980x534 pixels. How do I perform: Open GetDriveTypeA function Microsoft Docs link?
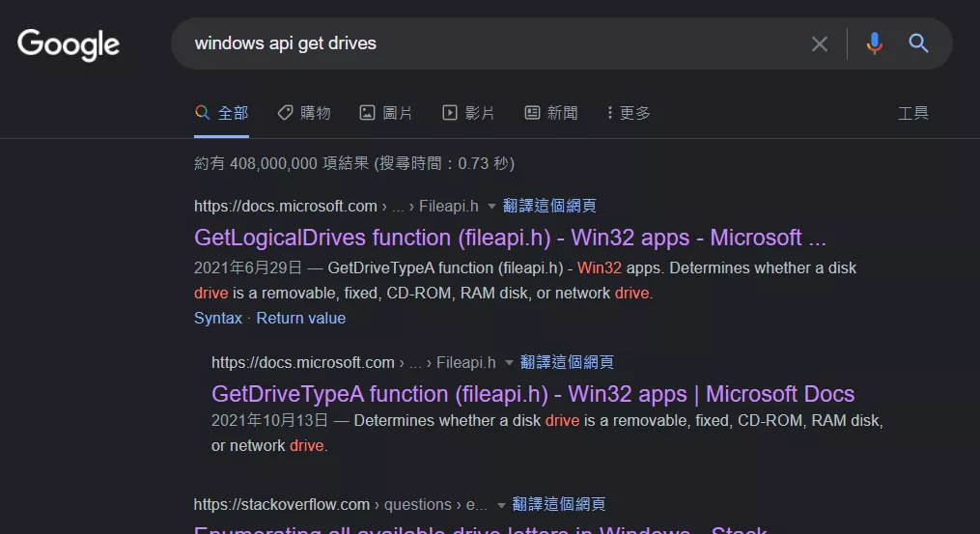[532, 394]
